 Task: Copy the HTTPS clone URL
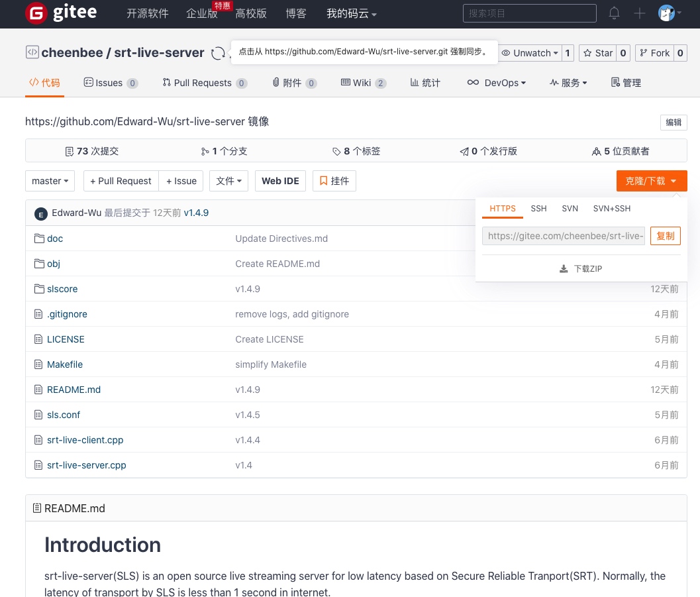(665, 236)
